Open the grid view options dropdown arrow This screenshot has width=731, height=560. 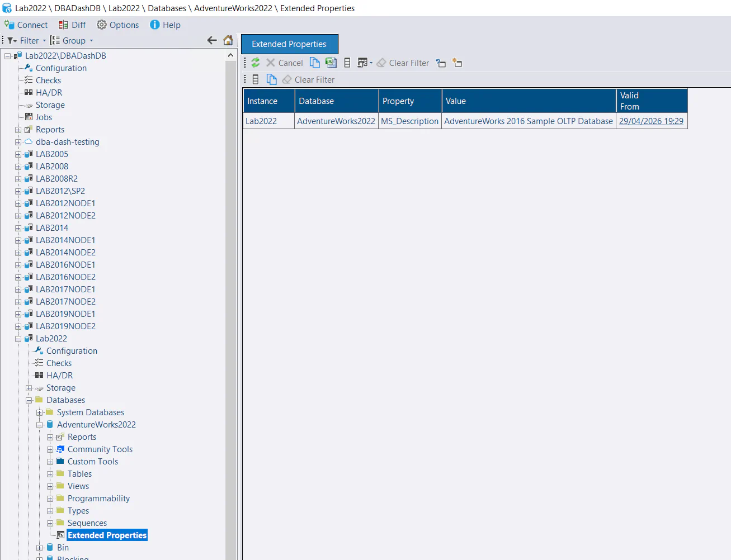[370, 63]
